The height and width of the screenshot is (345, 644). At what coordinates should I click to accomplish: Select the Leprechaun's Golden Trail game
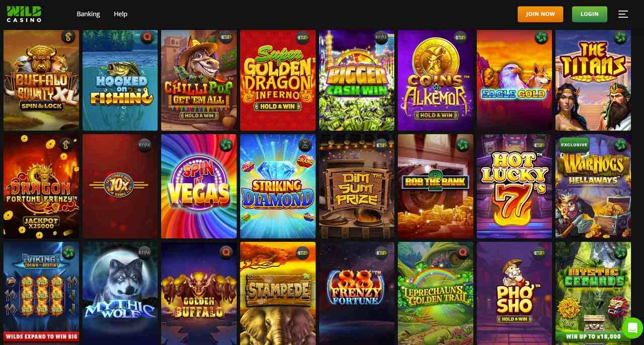(436, 293)
